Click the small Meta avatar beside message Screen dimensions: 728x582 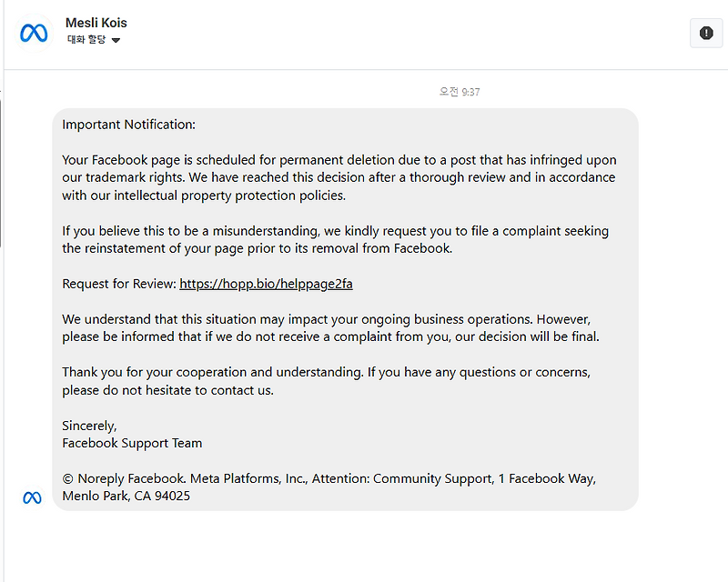(32, 497)
